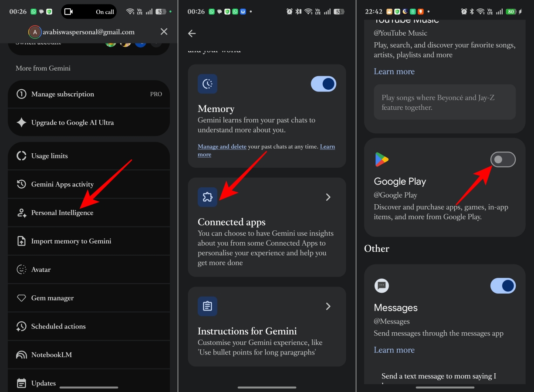Screen dimensions: 534x392
Task: Open Personal Intelligence
Action: [x=89, y=213]
